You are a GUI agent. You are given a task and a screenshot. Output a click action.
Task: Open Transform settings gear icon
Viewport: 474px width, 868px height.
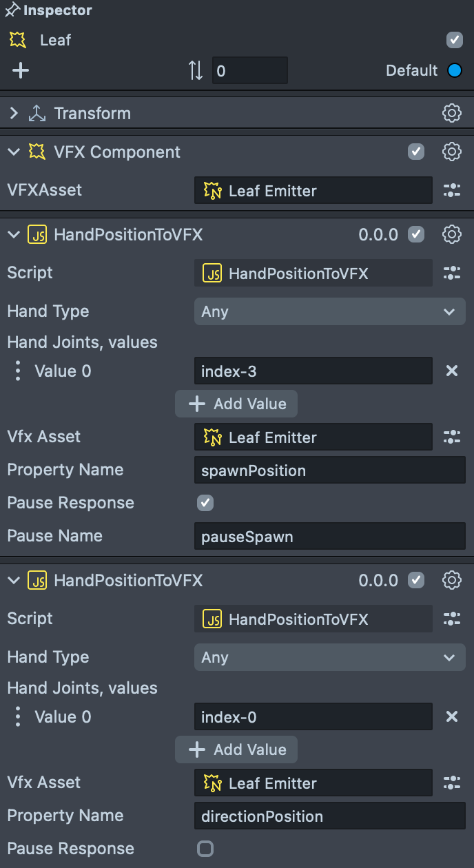[451, 113]
